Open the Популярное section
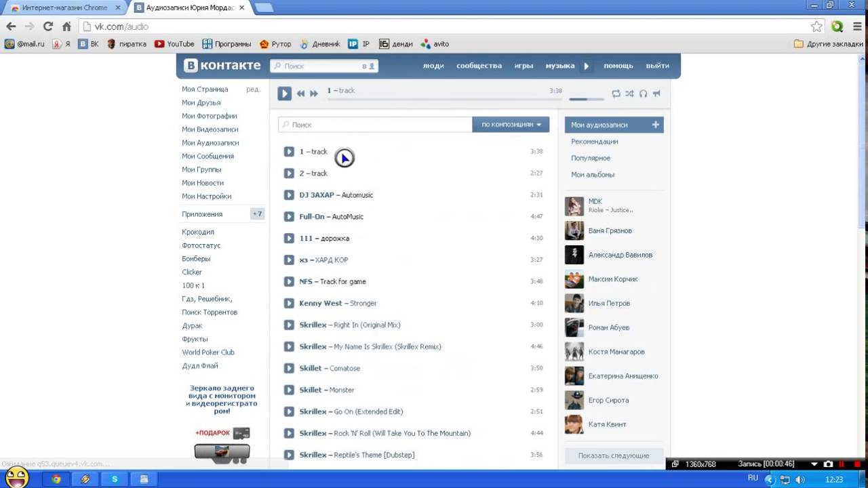The width and height of the screenshot is (868, 488). point(591,158)
